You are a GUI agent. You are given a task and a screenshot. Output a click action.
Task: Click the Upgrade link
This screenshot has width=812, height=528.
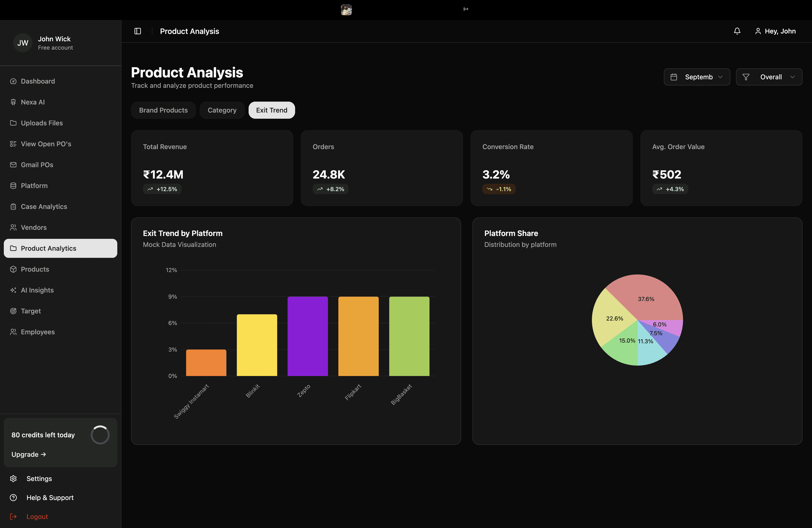tap(29, 454)
